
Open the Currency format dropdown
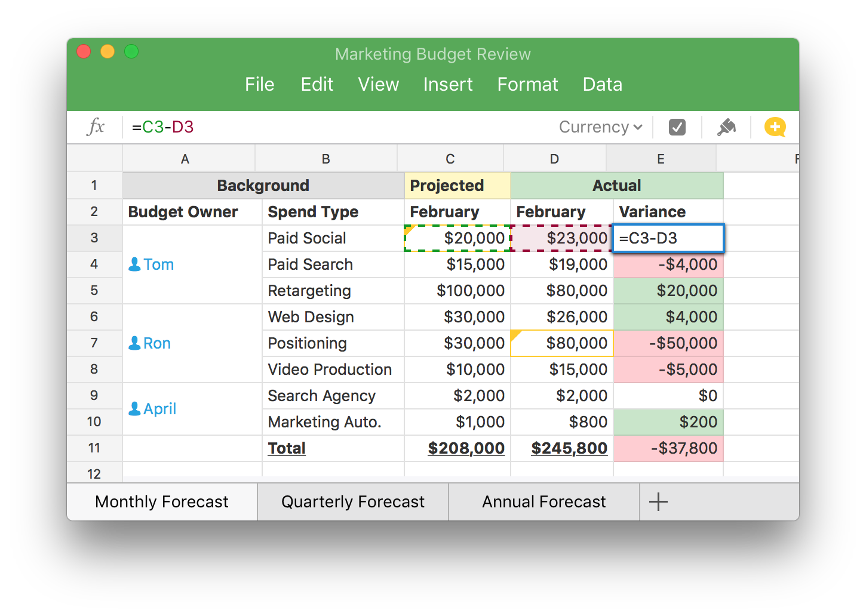(x=599, y=127)
